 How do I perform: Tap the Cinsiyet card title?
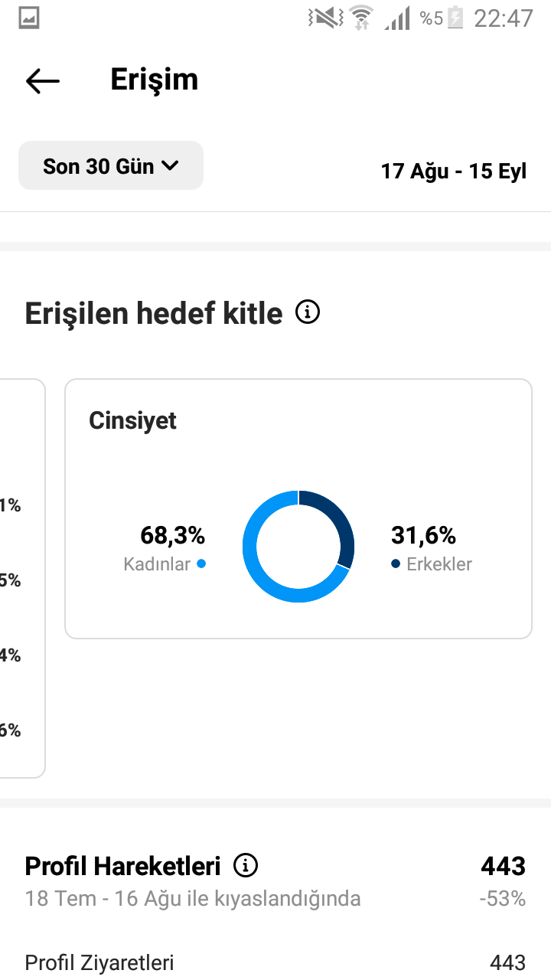tap(132, 420)
